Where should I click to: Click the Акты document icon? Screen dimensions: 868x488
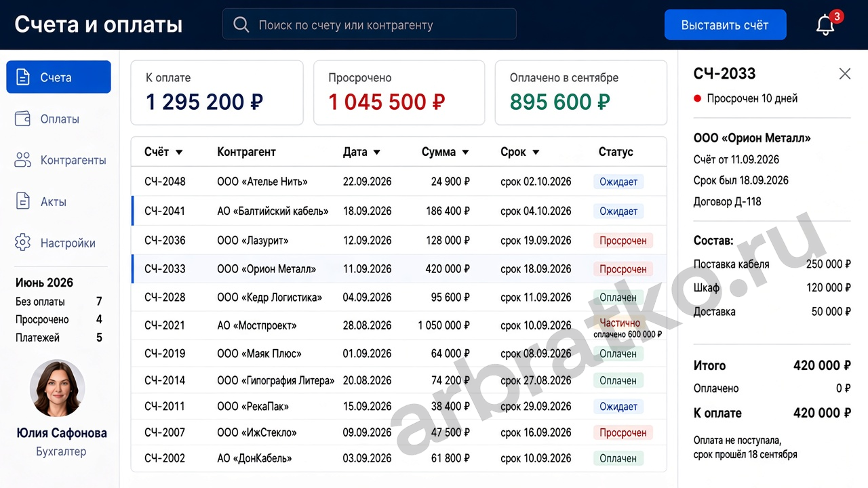coord(23,201)
